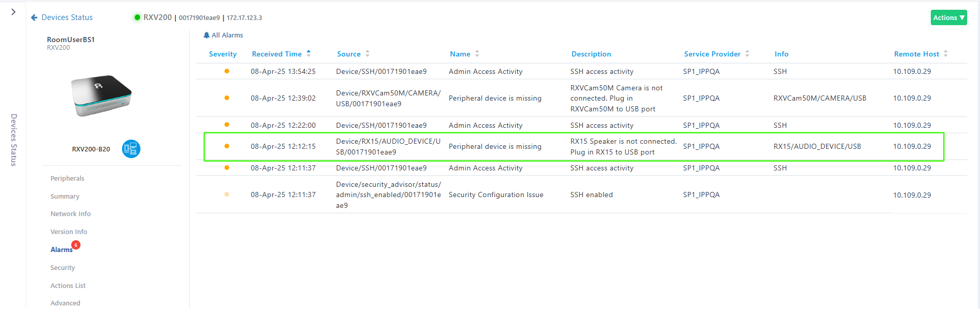This screenshot has height=309, width=980.
Task: Click the RXV200-B20 model label
Action: click(91, 149)
